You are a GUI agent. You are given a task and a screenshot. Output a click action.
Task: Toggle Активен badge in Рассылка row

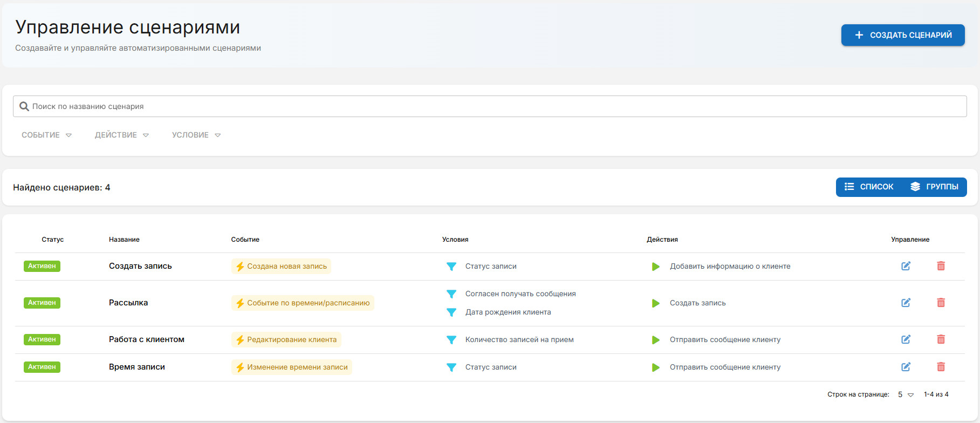(x=42, y=303)
